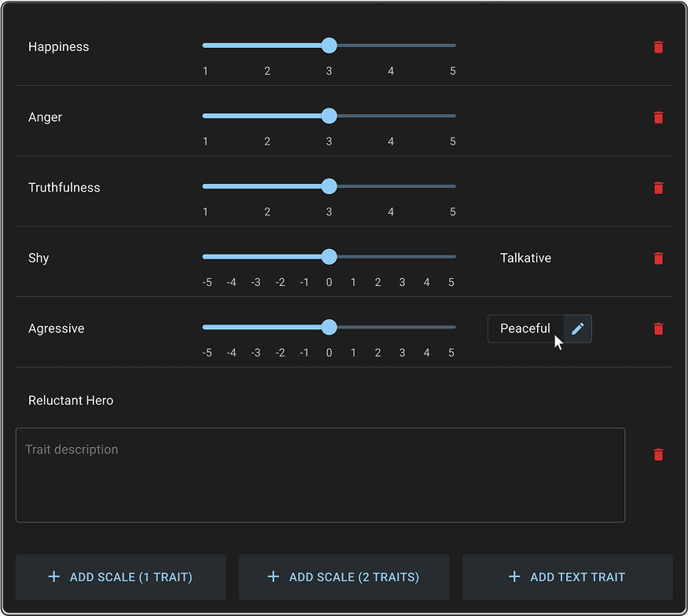Delete the Happiness trait
This screenshot has height=616, width=688.
[658, 47]
